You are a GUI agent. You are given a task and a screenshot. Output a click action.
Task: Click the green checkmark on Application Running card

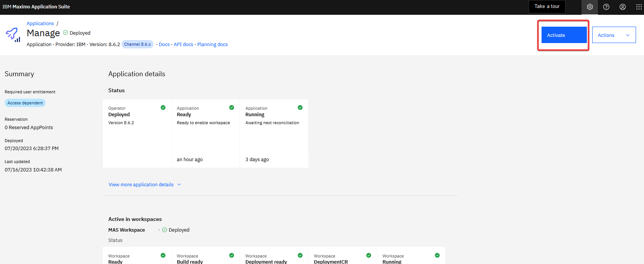coord(300,107)
